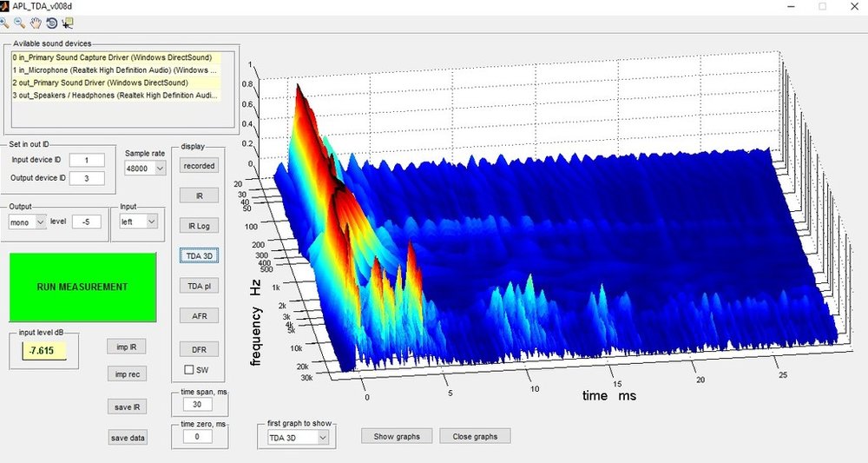Image resolution: width=868 pixels, height=463 pixels.
Task: Show the AFR display
Action: point(200,315)
